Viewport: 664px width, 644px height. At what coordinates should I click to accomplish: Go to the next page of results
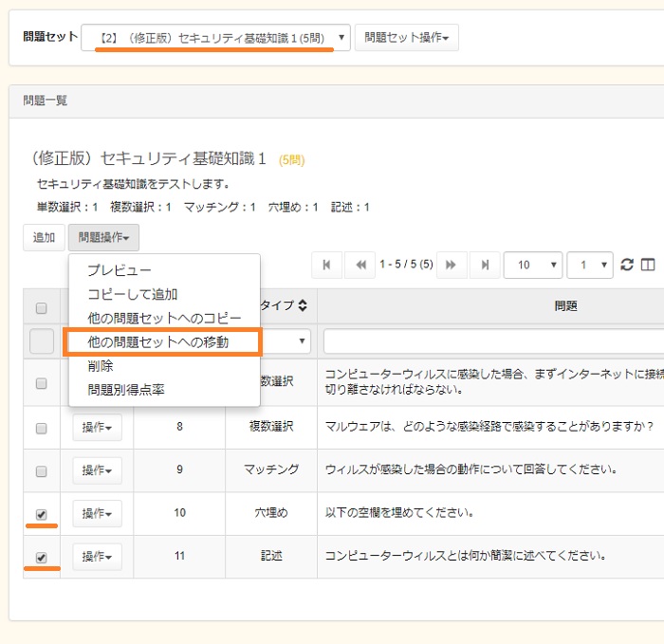452,265
